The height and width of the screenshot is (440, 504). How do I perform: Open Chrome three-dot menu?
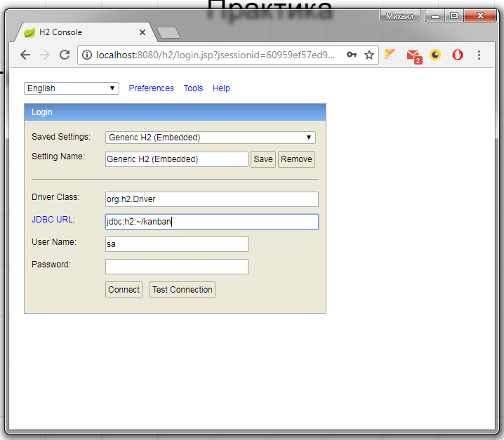[x=479, y=55]
